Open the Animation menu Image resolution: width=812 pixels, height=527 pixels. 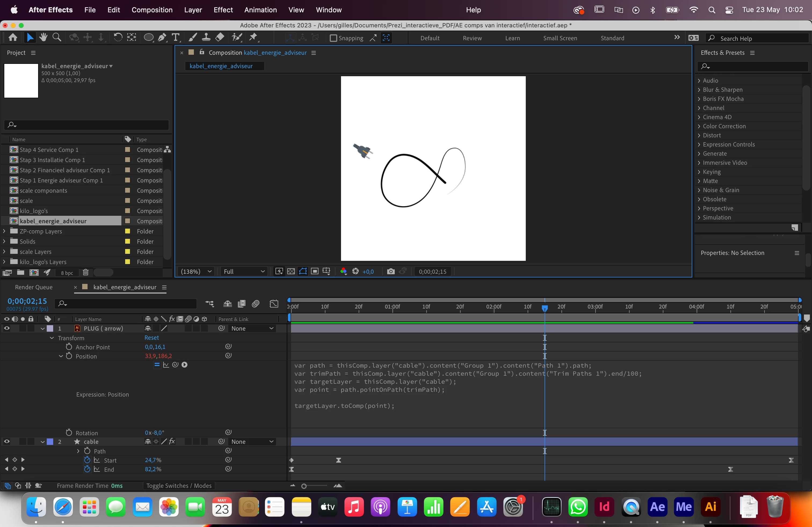point(260,10)
